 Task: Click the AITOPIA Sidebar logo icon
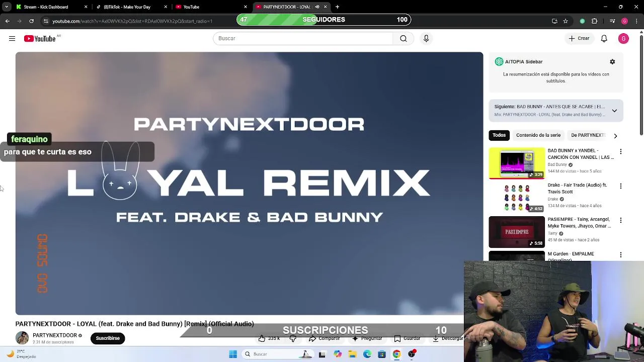click(499, 62)
